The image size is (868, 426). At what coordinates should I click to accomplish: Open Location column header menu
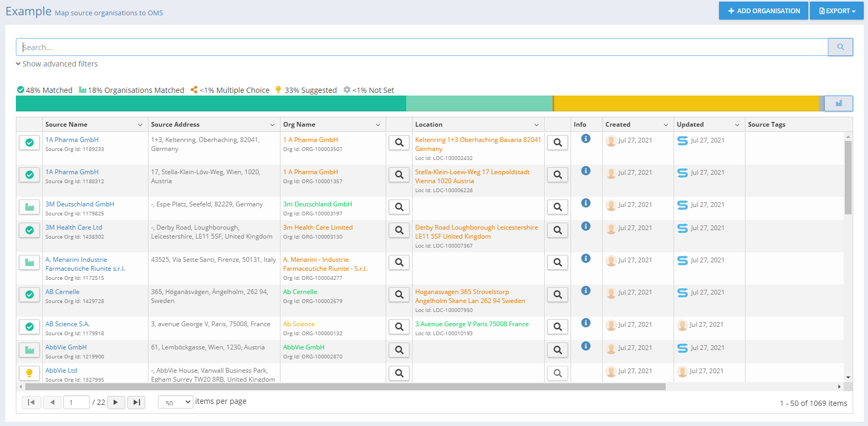(x=536, y=125)
